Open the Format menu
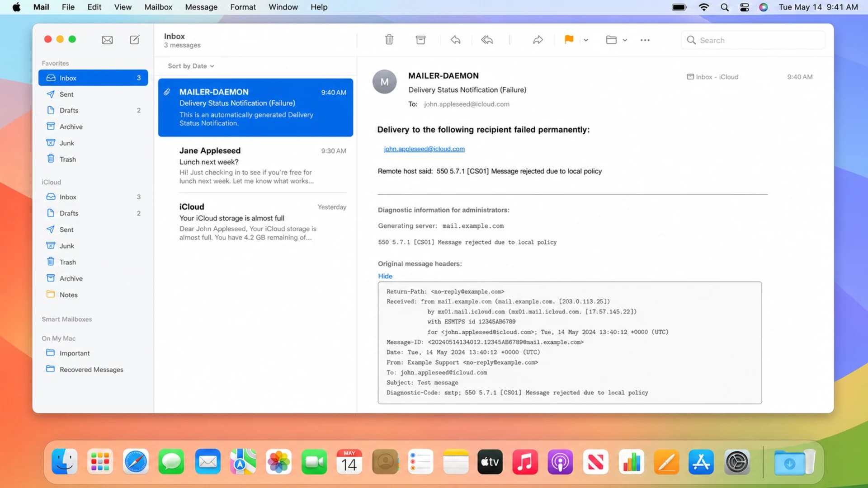868x488 pixels. pyautogui.click(x=243, y=7)
